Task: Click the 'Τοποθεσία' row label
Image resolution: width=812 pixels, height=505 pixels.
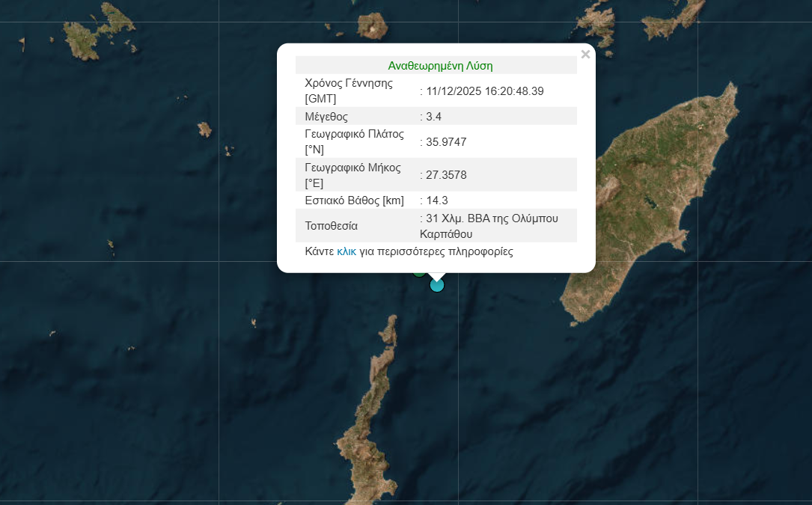Action: coord(332,226)
